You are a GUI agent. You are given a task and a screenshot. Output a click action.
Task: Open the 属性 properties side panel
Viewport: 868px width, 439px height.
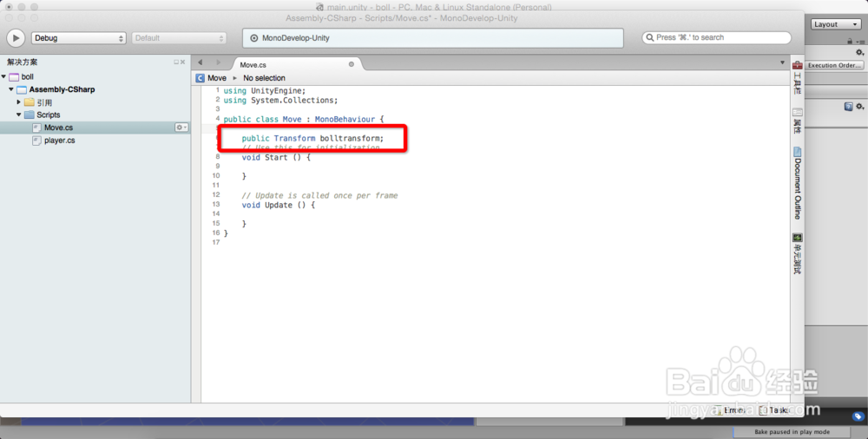click(797, 121)
